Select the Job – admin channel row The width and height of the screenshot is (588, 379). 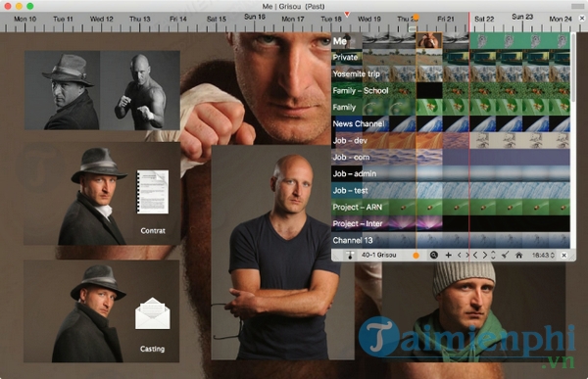[x=451, y=173]
